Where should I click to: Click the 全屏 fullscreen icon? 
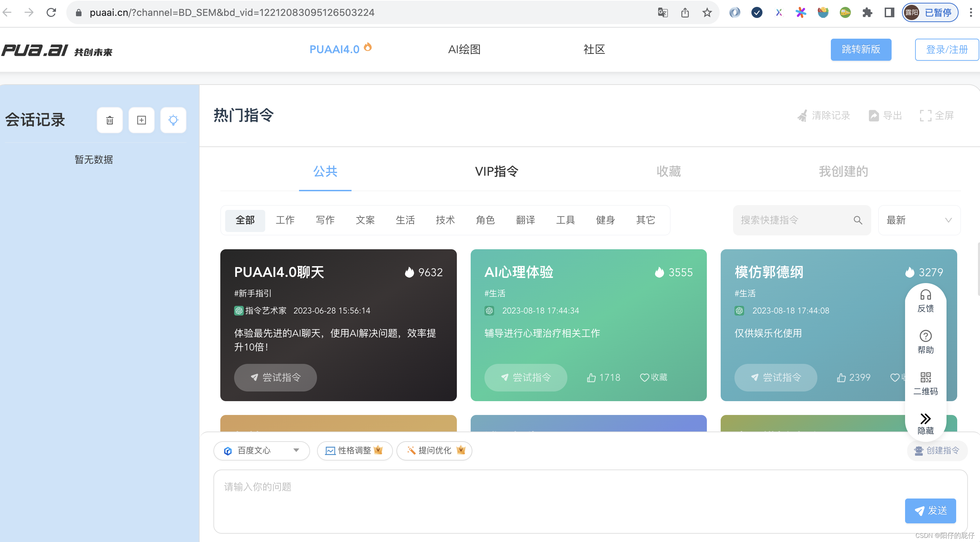(x=925, y=116)
